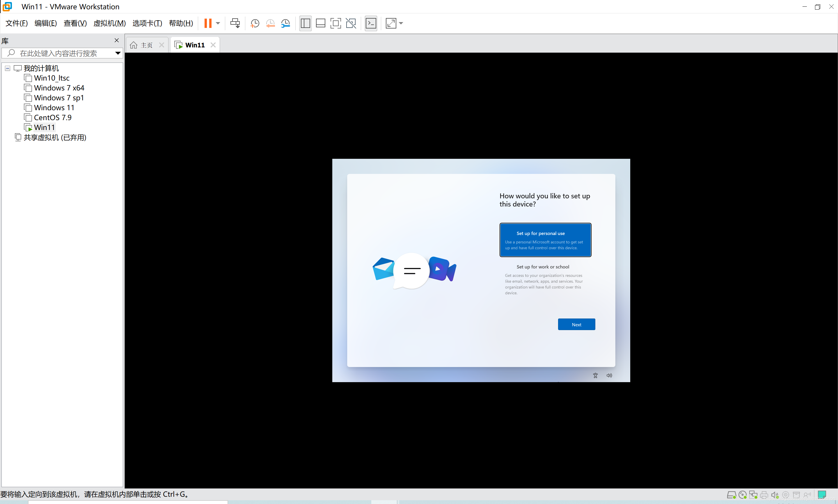Click the chat bubble illustration in setup
Image resolution: width=838 pixels, height=504 pixels.
point(412,271)
